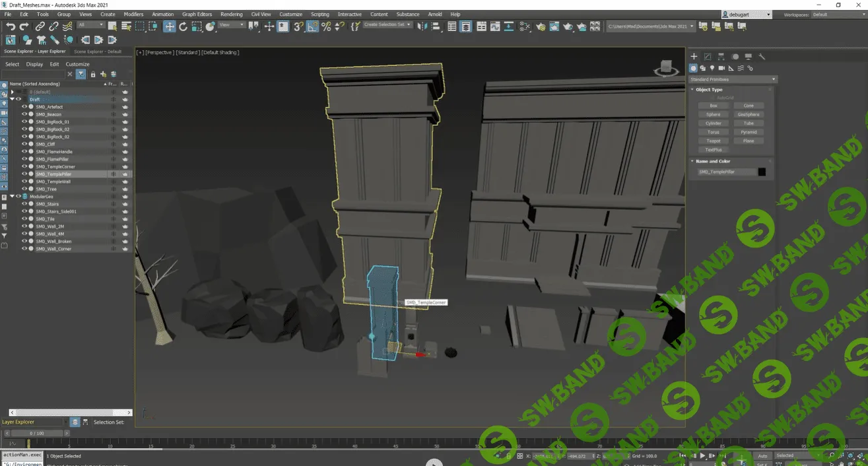Activate the Rotate tool icon

(184, 26)
